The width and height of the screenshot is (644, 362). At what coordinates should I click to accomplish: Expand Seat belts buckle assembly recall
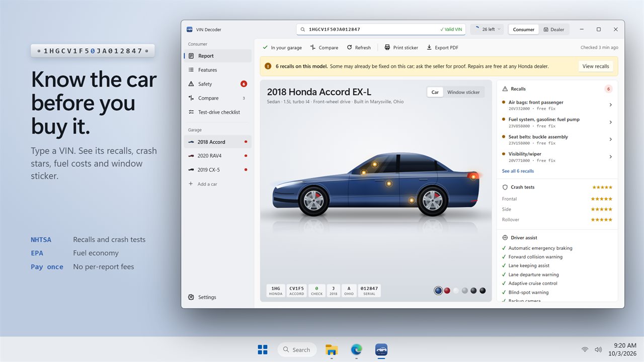click(557, 139)
